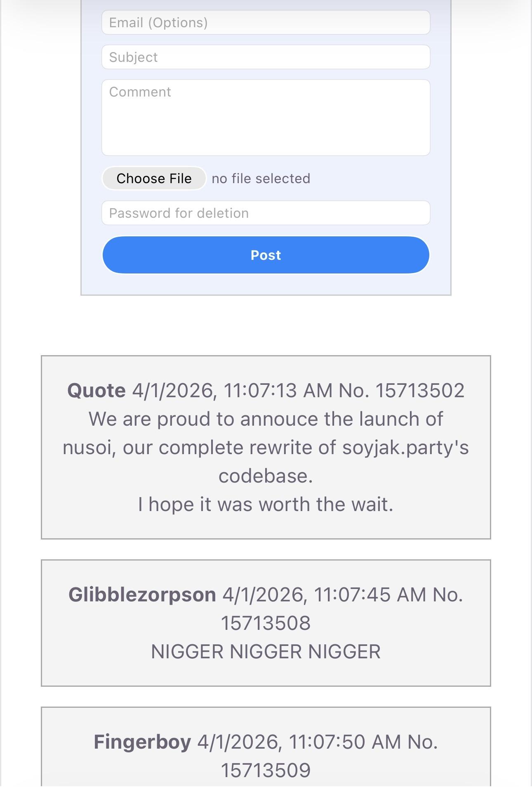Click the 'Quote' poster name
The image size is (532, 787).
pos(97,390)
